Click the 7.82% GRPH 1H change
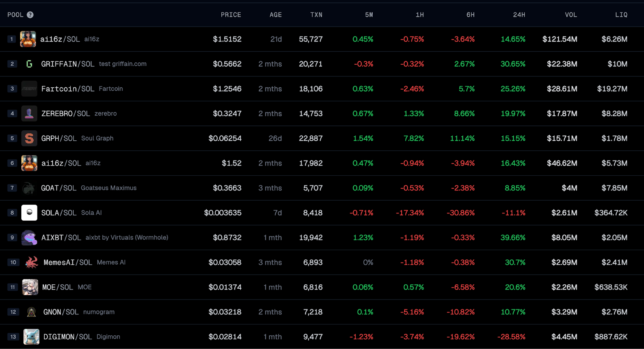The width and height of the screenshot is (644, 349). [x=414, y=138]
